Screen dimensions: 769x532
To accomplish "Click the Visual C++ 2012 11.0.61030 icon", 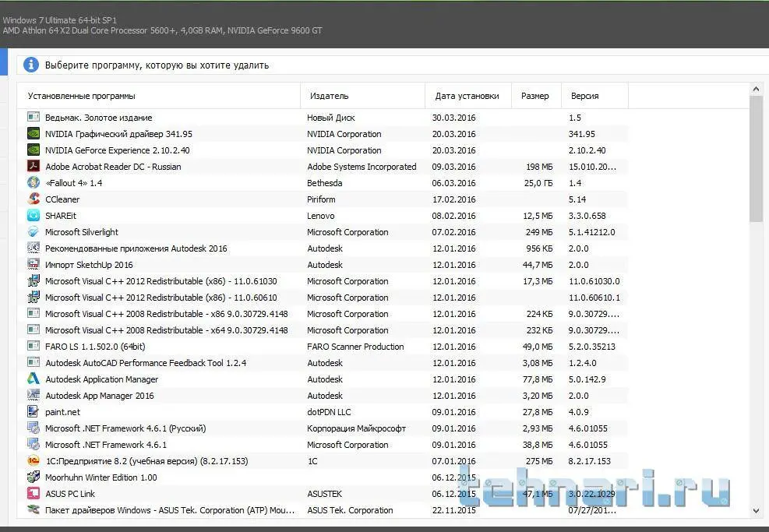I will pos(34,280).
